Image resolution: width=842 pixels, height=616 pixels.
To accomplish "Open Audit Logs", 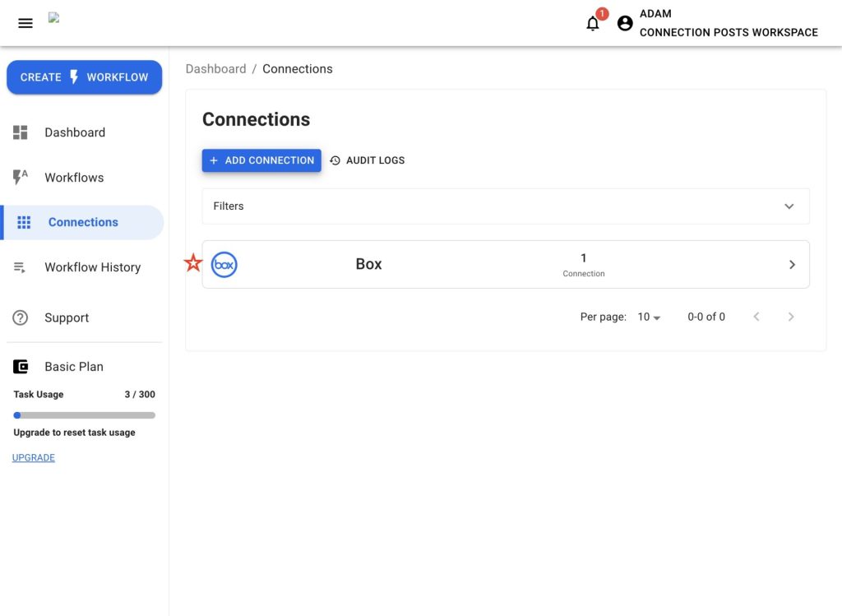I will [368, 160].
